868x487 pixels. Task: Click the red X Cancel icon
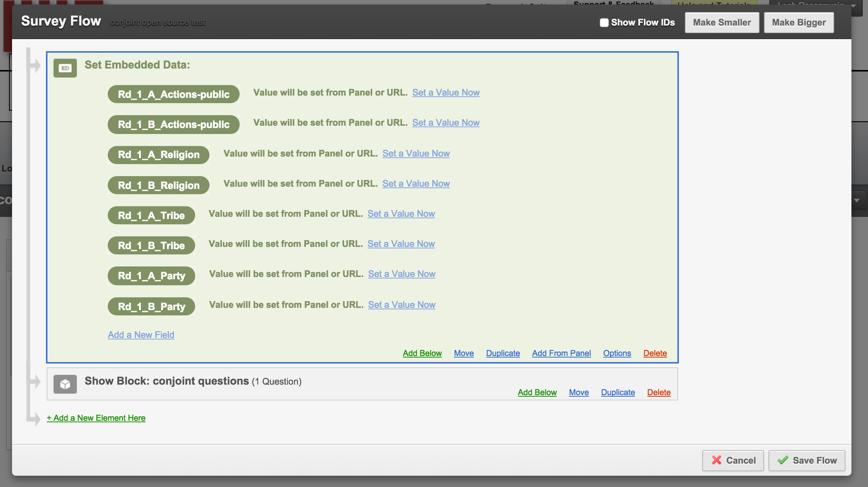coord(717,460)
